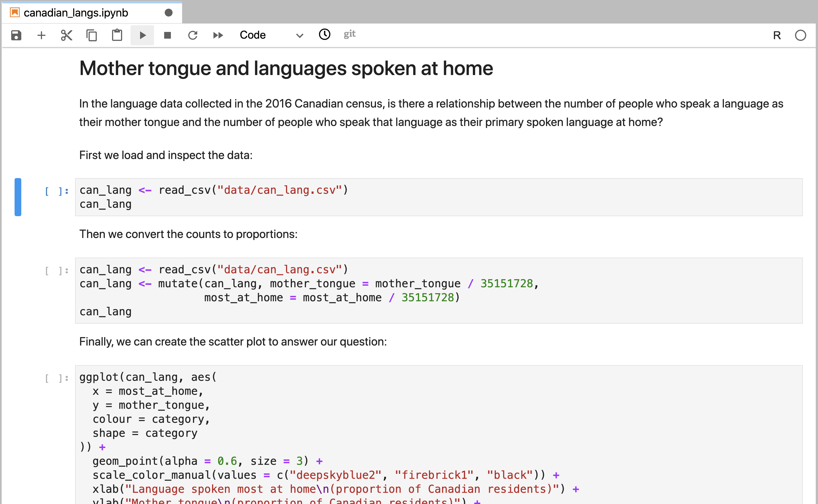Click the text 'Finally, we can create the scatter plot'
The width and height of the screenshot is (818, 504).
point(233,342)
